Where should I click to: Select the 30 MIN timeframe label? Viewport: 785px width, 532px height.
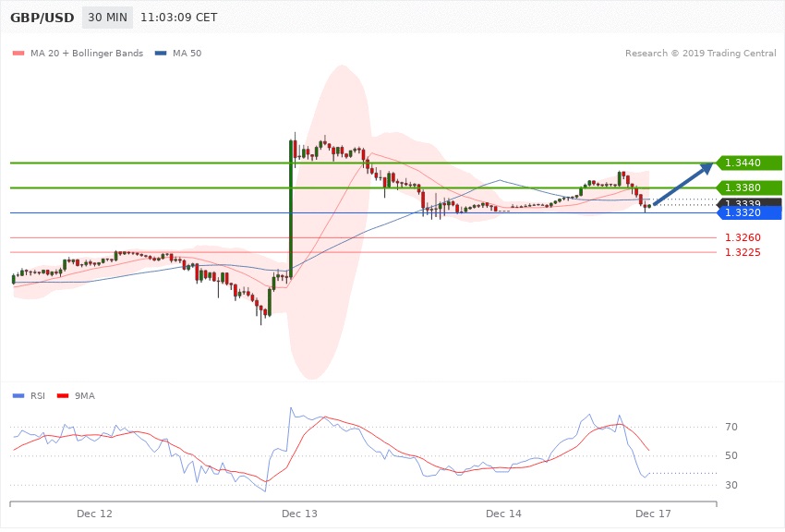point(107,18)
